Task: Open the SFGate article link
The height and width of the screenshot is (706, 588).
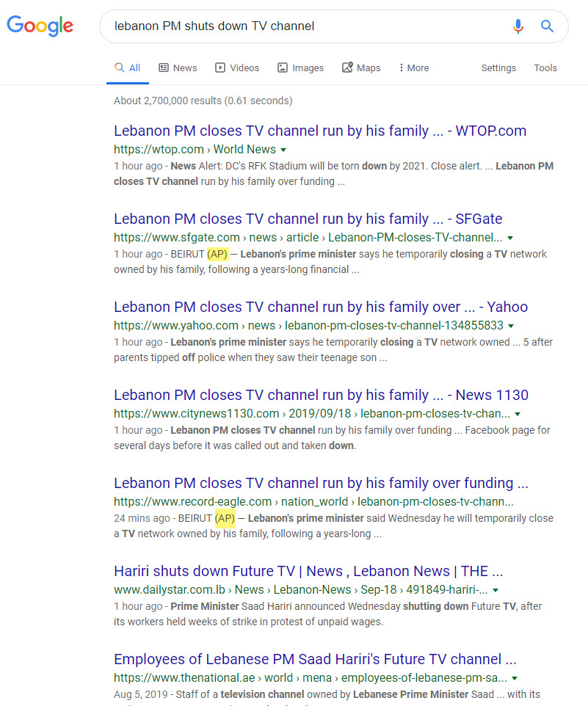Action: (308, 219)
